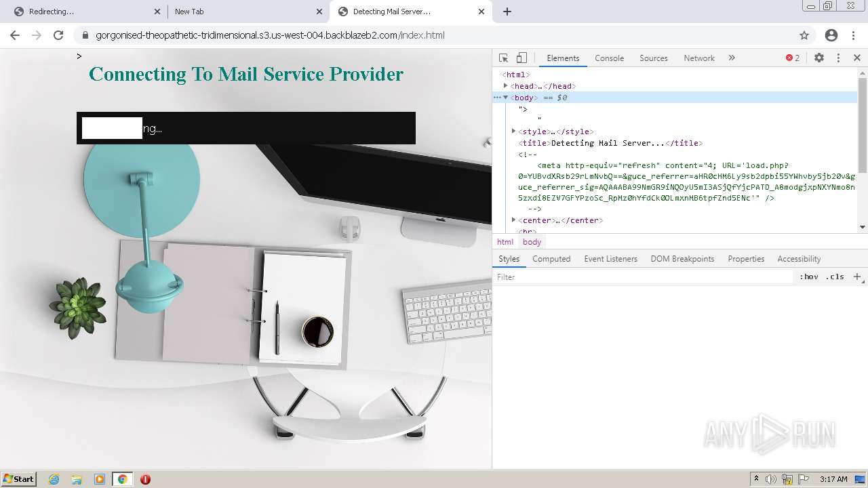Viewport: 868px width, 488px height.
Task: Select the html opening tag in DOM tree
Action: (515, 75)
